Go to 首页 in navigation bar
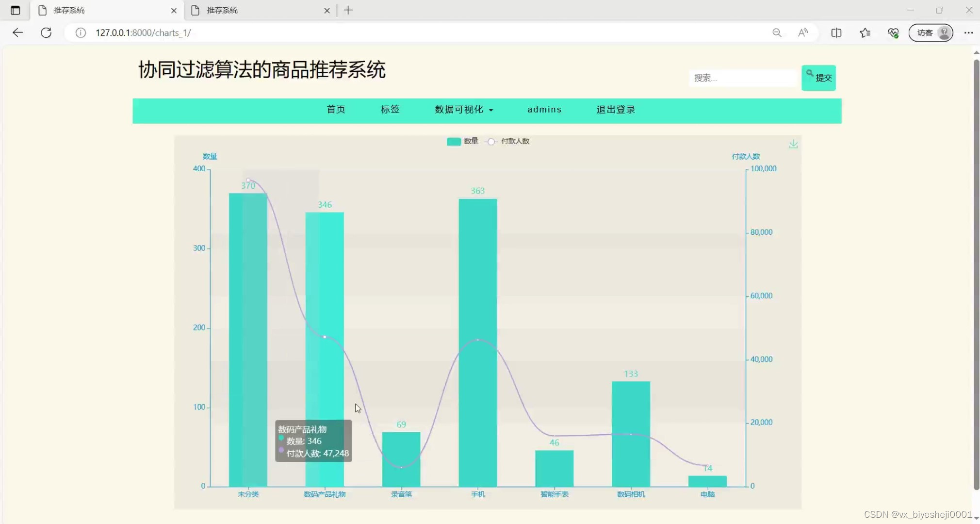 336,110
